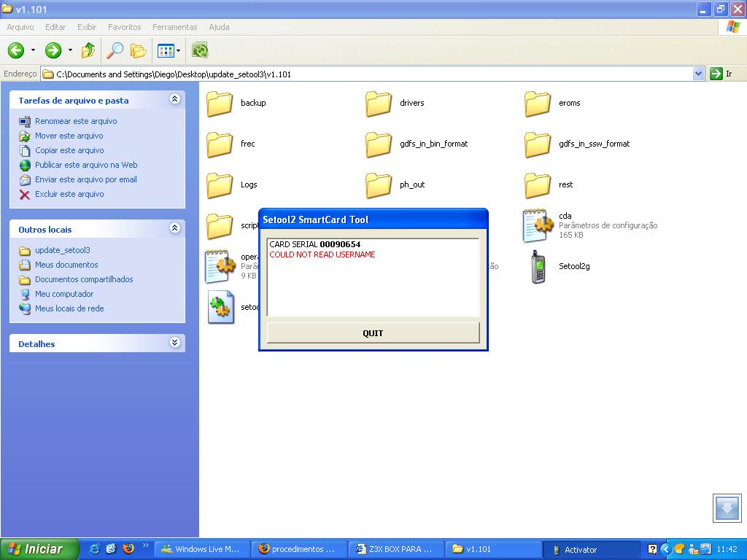Open the Logs folder
The width and height of the screenshot is (747, 560).
coord(220,185)
